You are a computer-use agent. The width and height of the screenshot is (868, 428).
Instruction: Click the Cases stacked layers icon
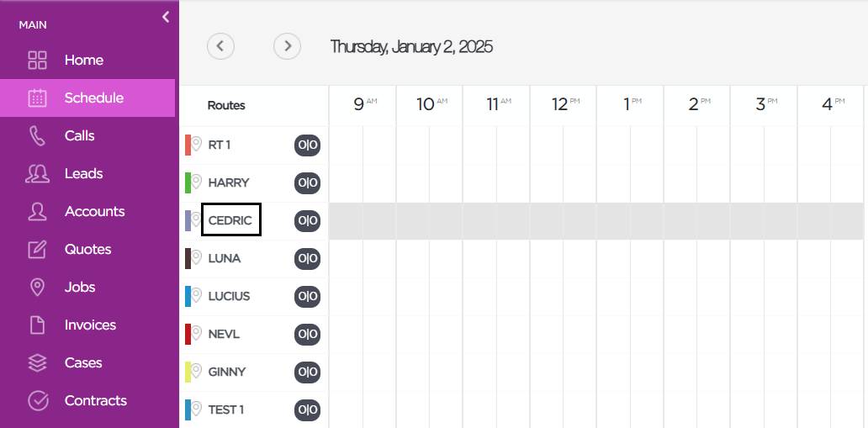(x=37, y=362)
